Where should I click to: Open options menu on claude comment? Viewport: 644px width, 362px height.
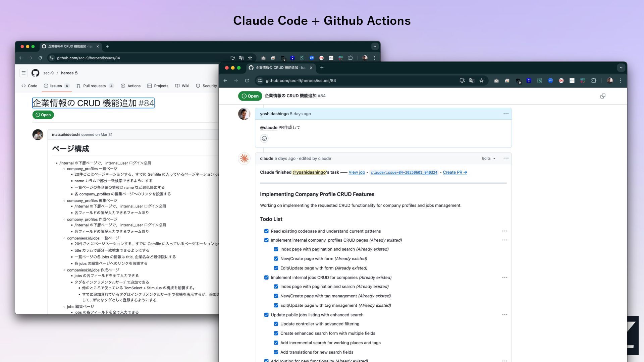coord(506,158)
